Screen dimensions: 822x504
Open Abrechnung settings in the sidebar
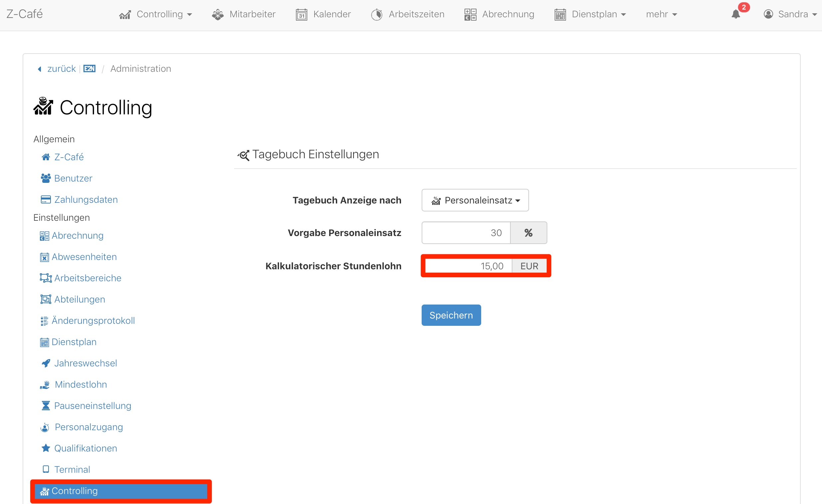78,236
